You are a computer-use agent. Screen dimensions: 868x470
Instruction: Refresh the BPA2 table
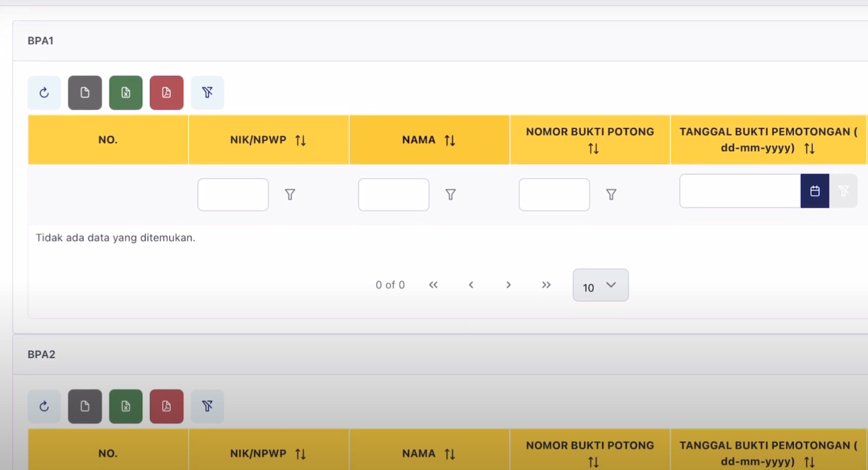click(x=44, y=406)
